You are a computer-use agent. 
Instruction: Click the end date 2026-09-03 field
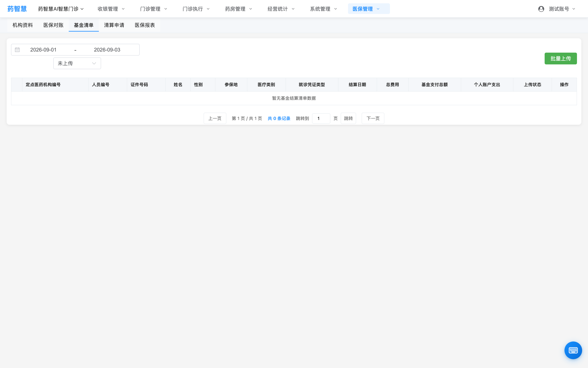coord(107,50)
